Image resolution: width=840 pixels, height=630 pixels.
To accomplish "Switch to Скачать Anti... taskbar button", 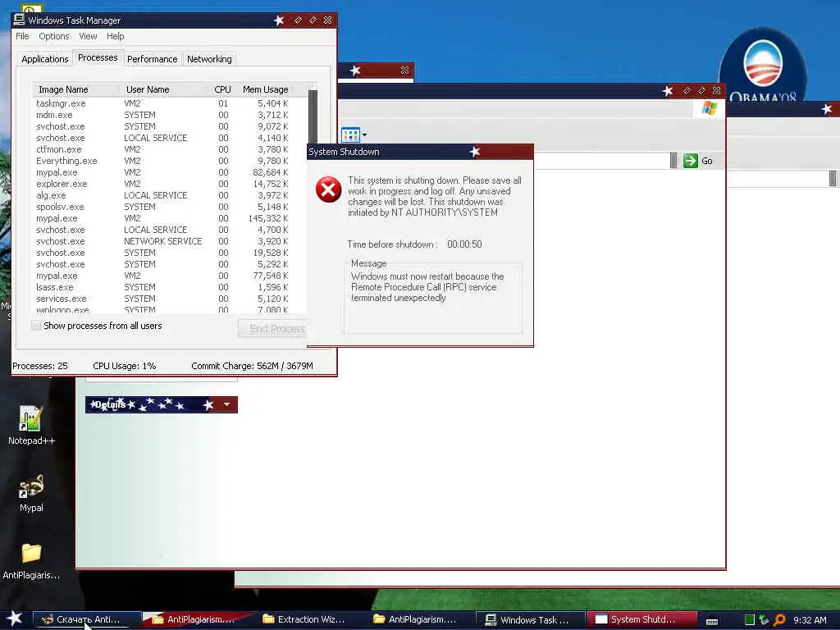I will coord(87,619).
